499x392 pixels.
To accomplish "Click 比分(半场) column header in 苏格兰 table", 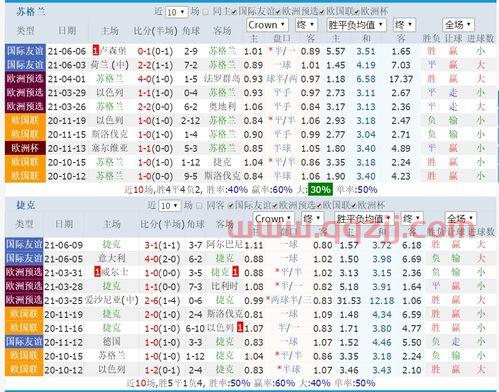I will point(155,31).
